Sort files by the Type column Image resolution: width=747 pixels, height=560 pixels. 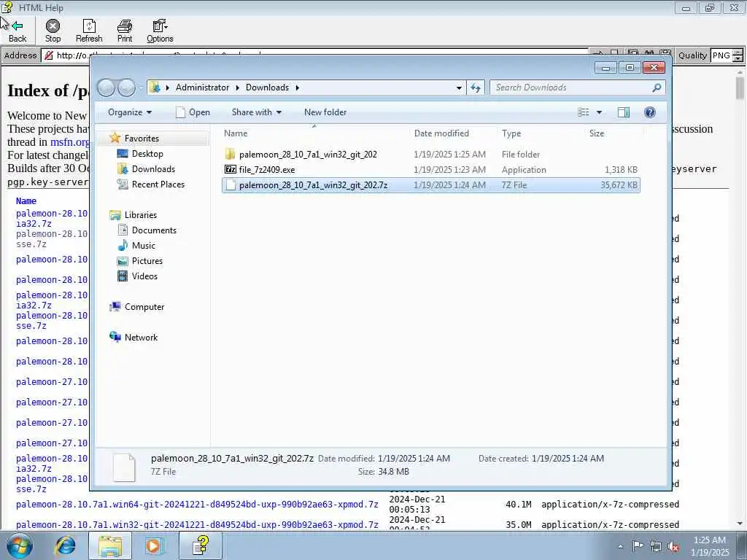coord(541,133)
